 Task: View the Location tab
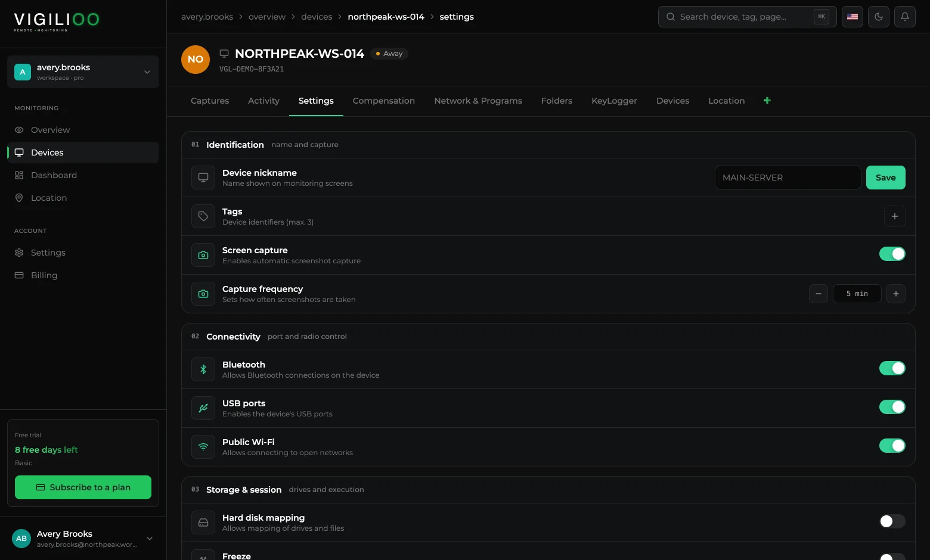pyautogui.click(x=726, y=101)
